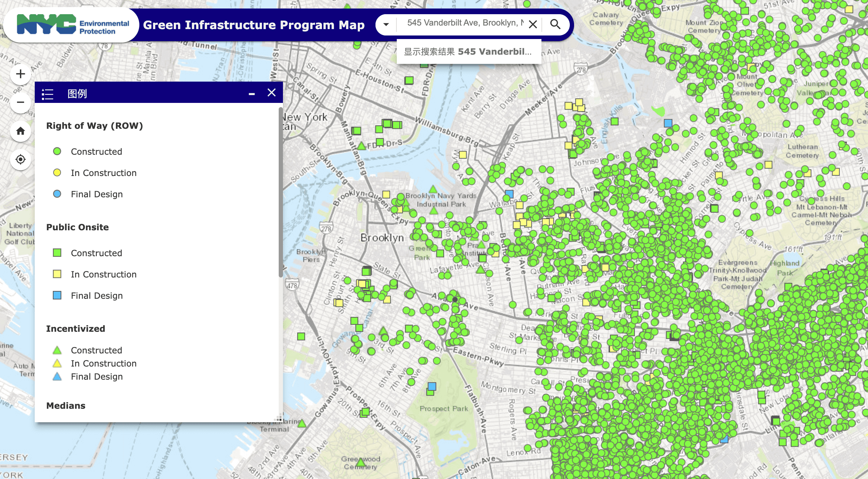Click the Public Onsite Final Design blue square
868x479 pixels.
pos(57,296)
